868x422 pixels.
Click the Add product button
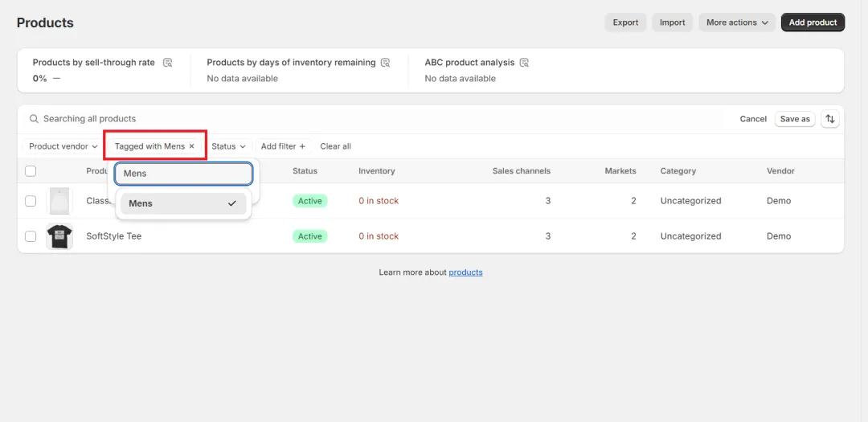[x=813, y=23]
